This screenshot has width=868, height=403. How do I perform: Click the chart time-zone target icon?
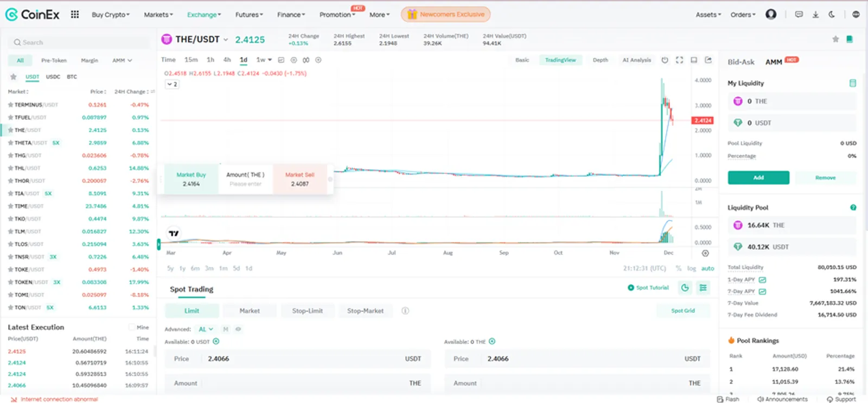tap(705, 253)
